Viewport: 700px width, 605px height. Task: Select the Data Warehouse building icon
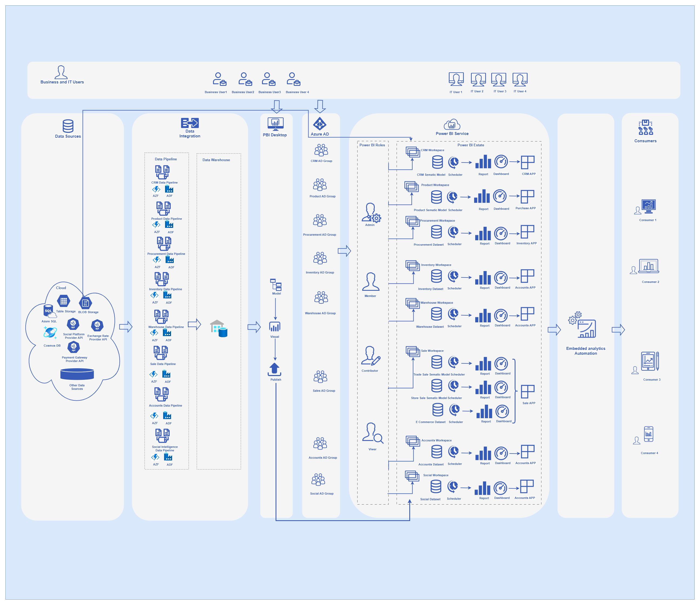point(219,329)
